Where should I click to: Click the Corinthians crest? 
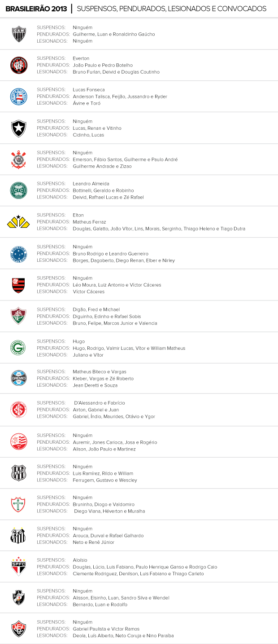click(x=19, y=159)
